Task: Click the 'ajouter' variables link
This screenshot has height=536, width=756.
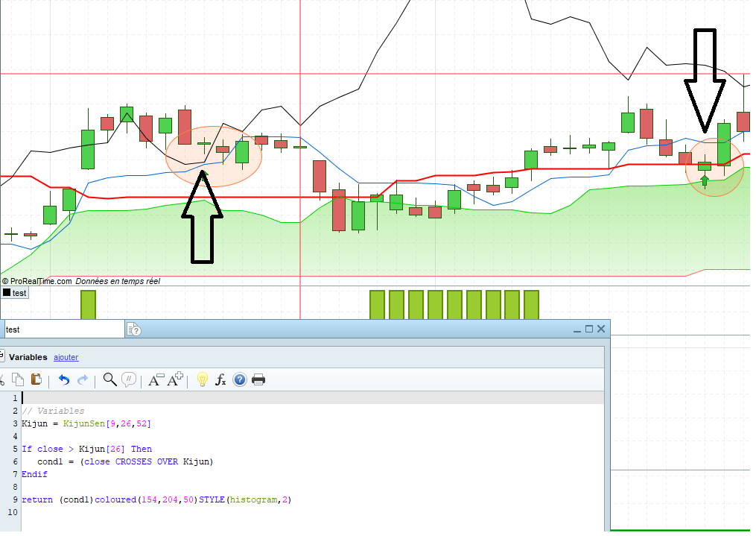Action: point(66,357)
